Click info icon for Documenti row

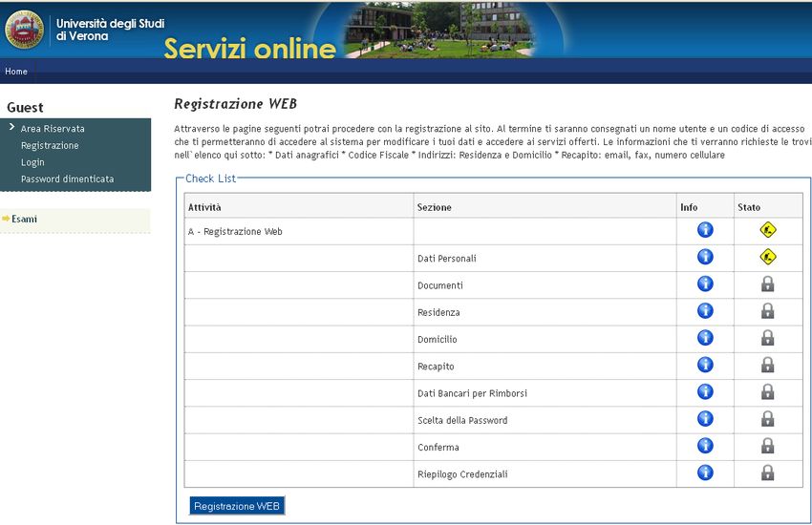(705, 283)
